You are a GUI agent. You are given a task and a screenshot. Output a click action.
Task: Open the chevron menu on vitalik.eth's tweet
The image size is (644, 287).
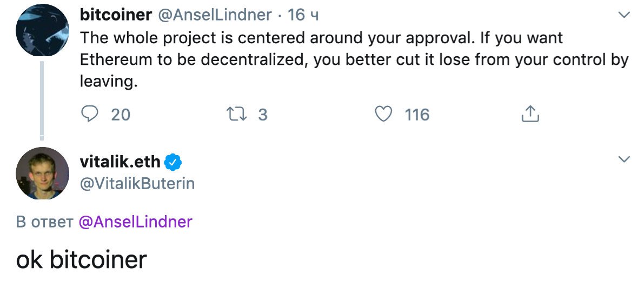click(624, 159)
